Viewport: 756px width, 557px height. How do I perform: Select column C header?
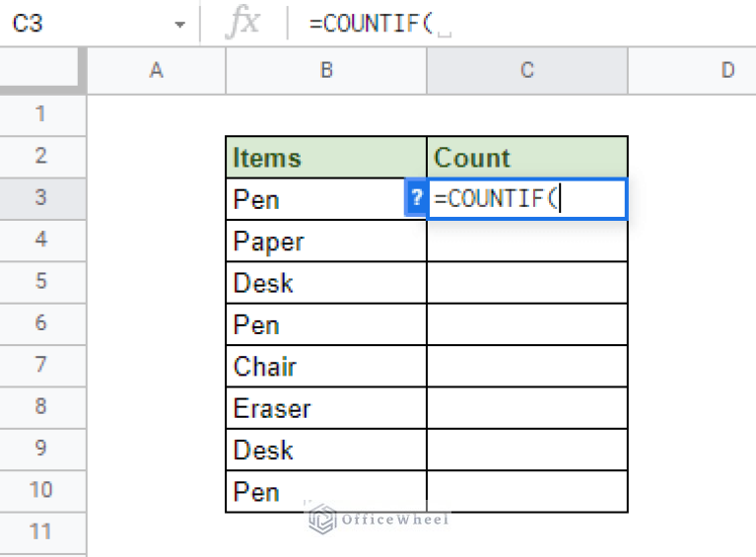527,70
